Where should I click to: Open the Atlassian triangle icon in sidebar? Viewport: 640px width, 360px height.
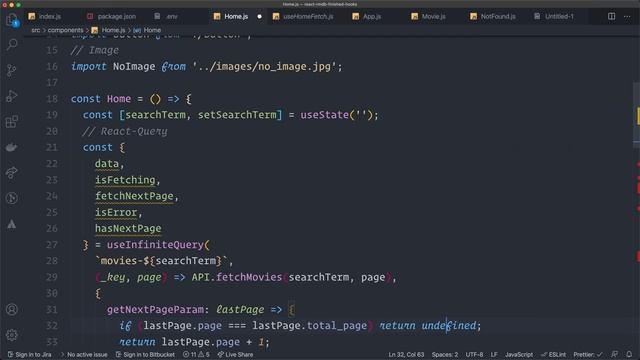point(12,224)
